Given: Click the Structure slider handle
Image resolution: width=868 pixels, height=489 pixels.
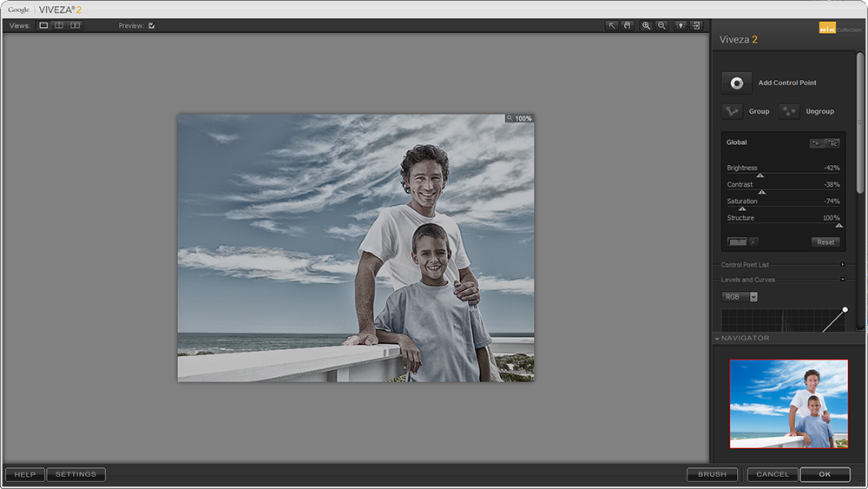Looking at the screenshot, I should [839, 226].
